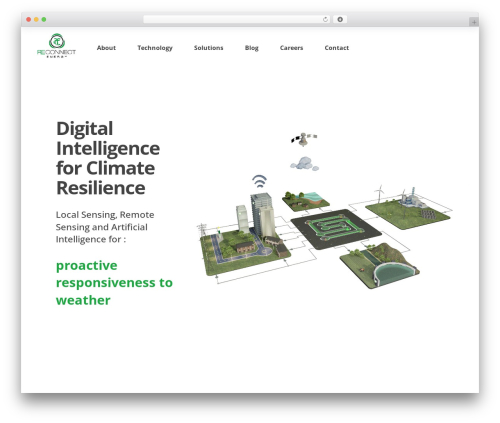Screen dimensions: 500x423
Task: Visit the Blog link
Action: click(252, 48)
